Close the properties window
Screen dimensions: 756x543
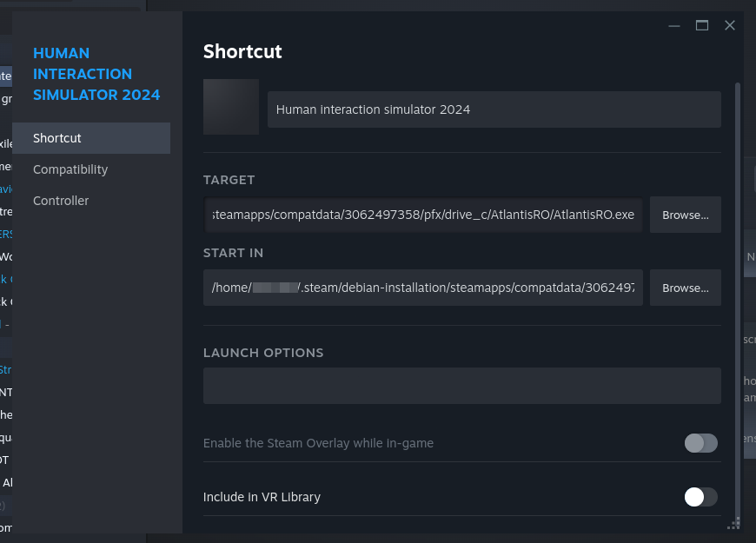pyautogui.click(x=729, y=25)
